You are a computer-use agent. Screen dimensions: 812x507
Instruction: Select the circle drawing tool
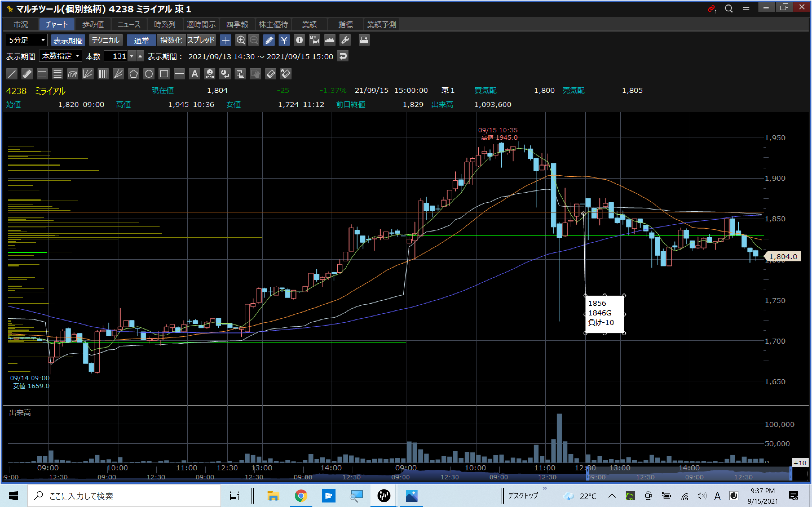(149, 74)
